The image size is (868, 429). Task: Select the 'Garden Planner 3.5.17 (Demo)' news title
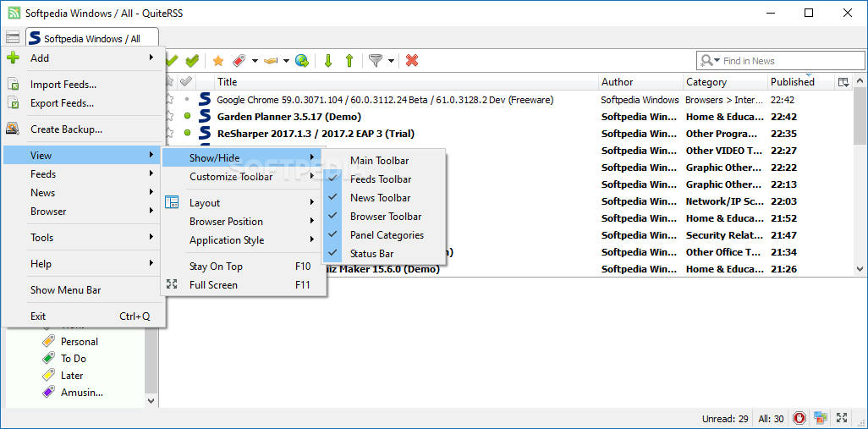click(x=289, y=117)
